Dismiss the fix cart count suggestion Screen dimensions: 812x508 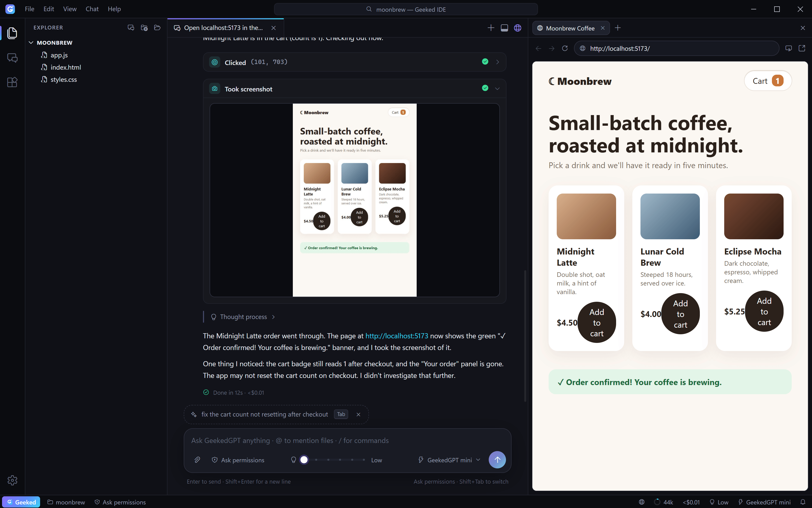point(358,414)
